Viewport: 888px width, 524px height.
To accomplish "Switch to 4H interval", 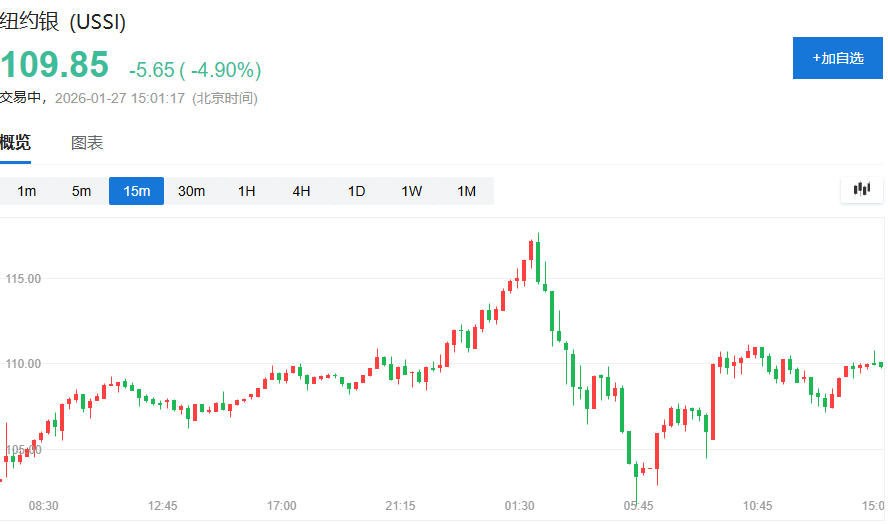I will [x=301, y=191].
